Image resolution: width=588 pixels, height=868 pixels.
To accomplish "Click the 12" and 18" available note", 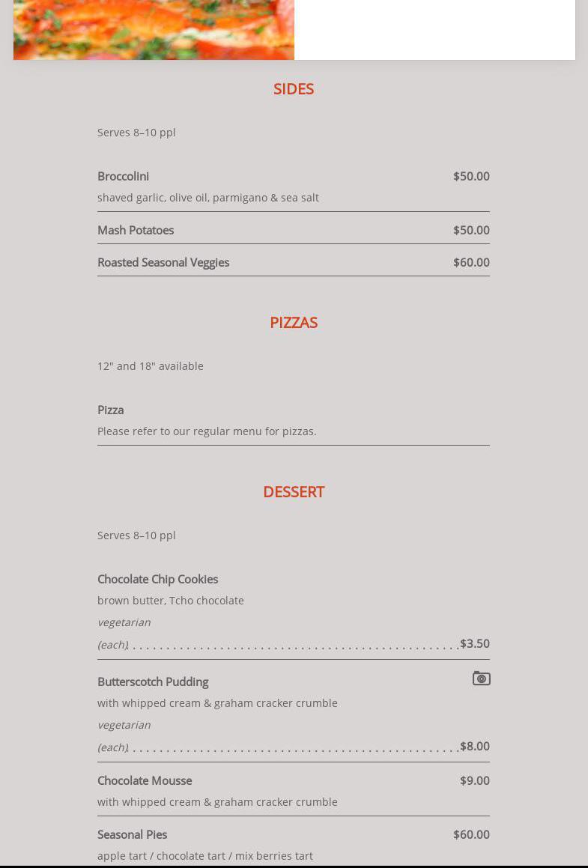I will pyautogui.click(x=151, y=366).
